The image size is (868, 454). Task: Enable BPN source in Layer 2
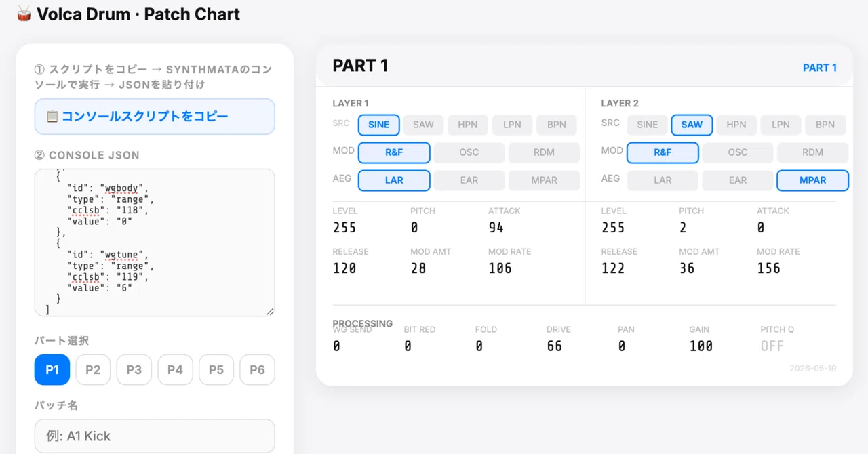click(x=825, y=125)
